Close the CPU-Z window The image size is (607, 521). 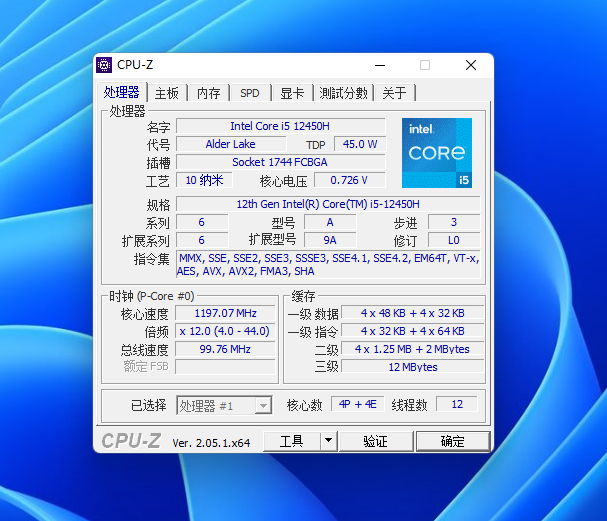pos(471,65)
